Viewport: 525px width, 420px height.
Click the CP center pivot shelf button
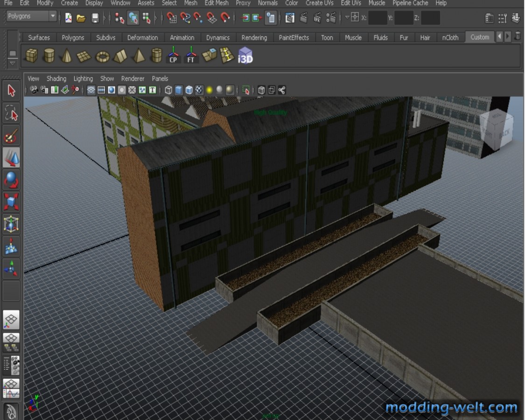coord(173,55)
